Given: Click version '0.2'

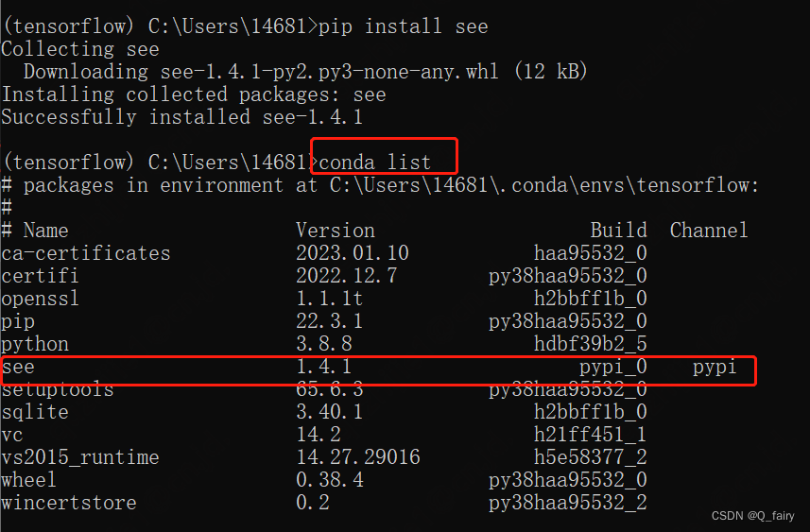Looking at the screenshot, I should (x=313, y=503).
